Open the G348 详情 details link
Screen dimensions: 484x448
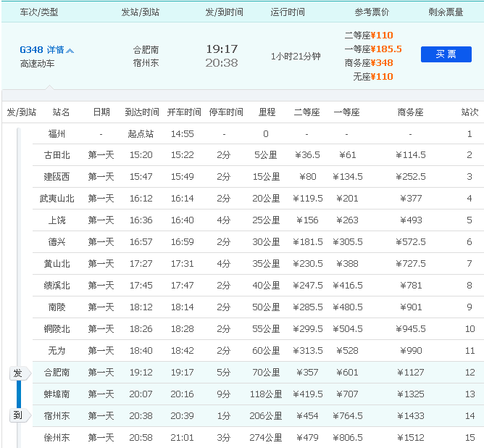(x=42, y=50)
